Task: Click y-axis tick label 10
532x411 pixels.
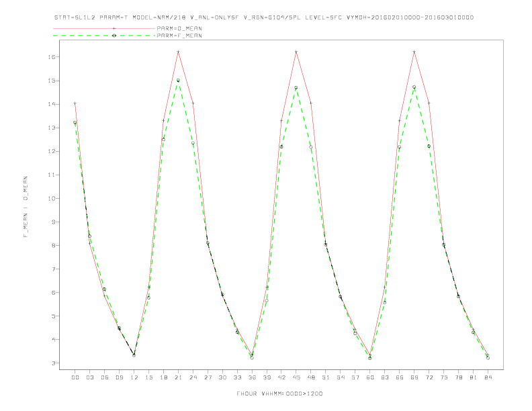Action: 52,198
